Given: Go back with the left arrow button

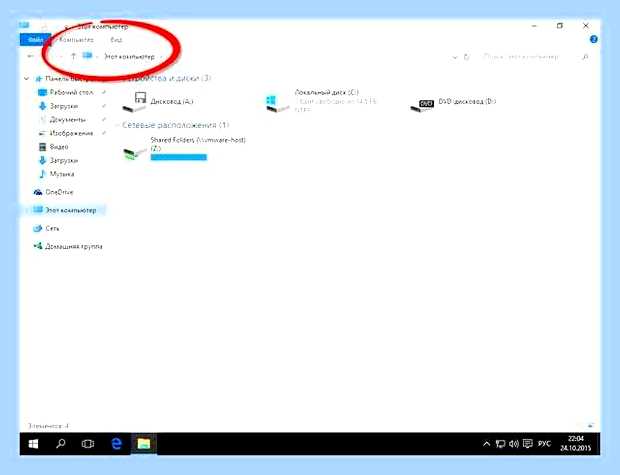Looking at the screenshot, I should point(30,57).
